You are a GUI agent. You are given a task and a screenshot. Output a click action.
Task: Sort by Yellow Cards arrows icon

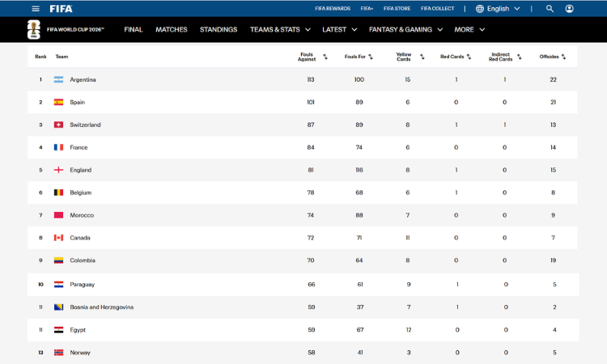(422, 57)
